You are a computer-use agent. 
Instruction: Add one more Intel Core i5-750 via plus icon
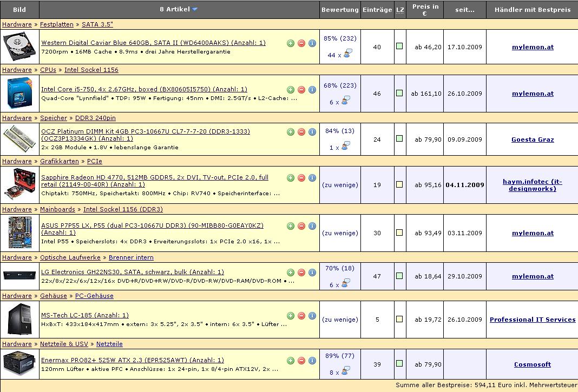[291, 90]
